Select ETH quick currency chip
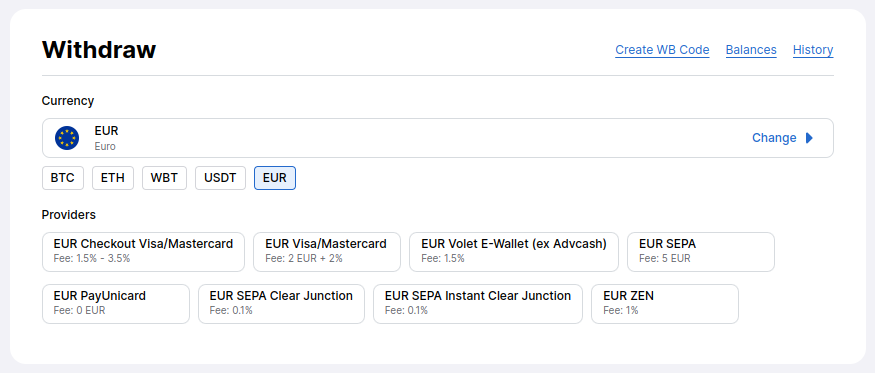The height and width of the screenshot is (373, 875). coord(113,178)
